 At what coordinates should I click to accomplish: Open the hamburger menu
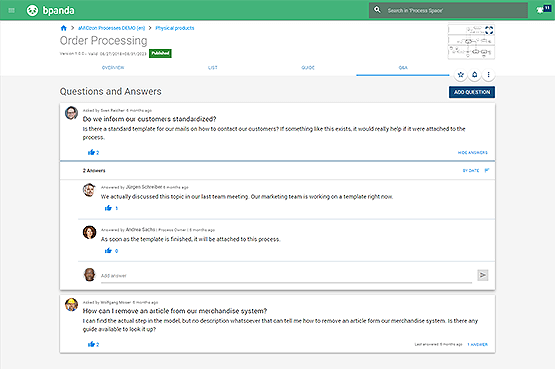click(x=11, y=10)
